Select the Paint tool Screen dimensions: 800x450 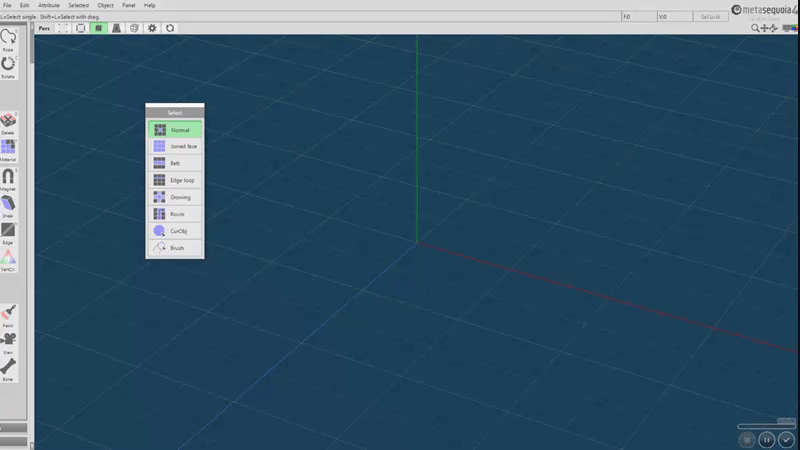pyautogui.click(x=8, y=316)
